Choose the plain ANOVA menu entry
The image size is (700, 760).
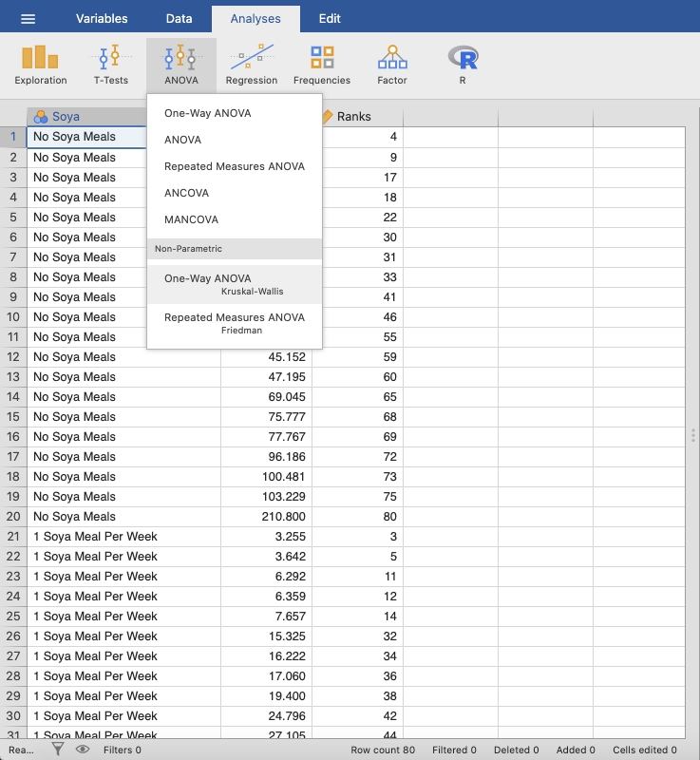(235, 140)
